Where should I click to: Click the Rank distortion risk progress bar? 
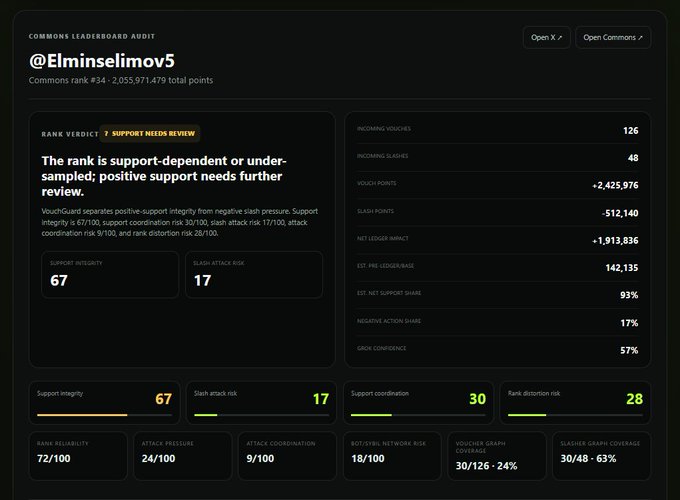(x=575, y=415)
